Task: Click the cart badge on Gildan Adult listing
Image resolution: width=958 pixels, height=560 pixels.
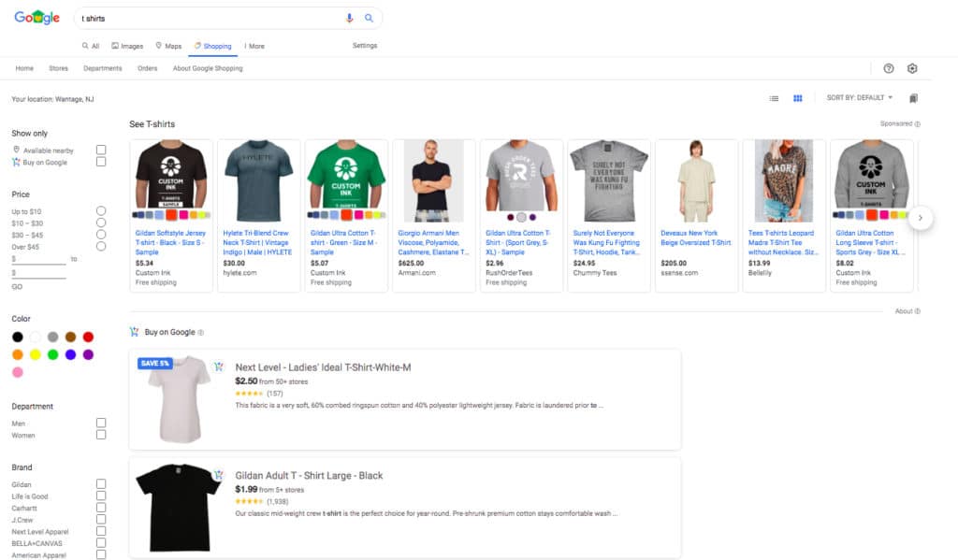Action: (218, 475)
